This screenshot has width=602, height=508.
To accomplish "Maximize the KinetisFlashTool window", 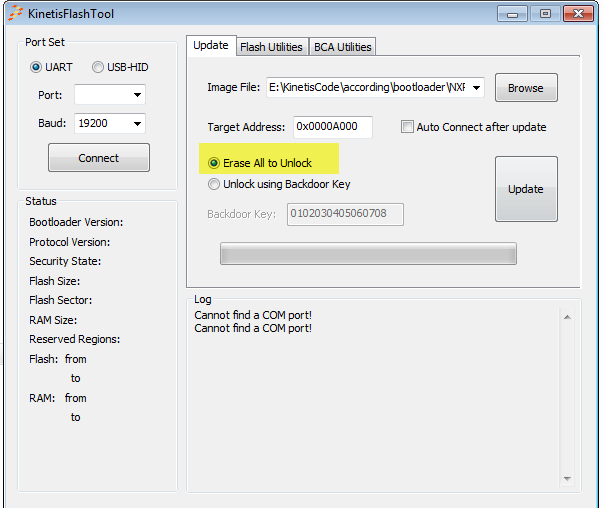I will pos(545,14).
